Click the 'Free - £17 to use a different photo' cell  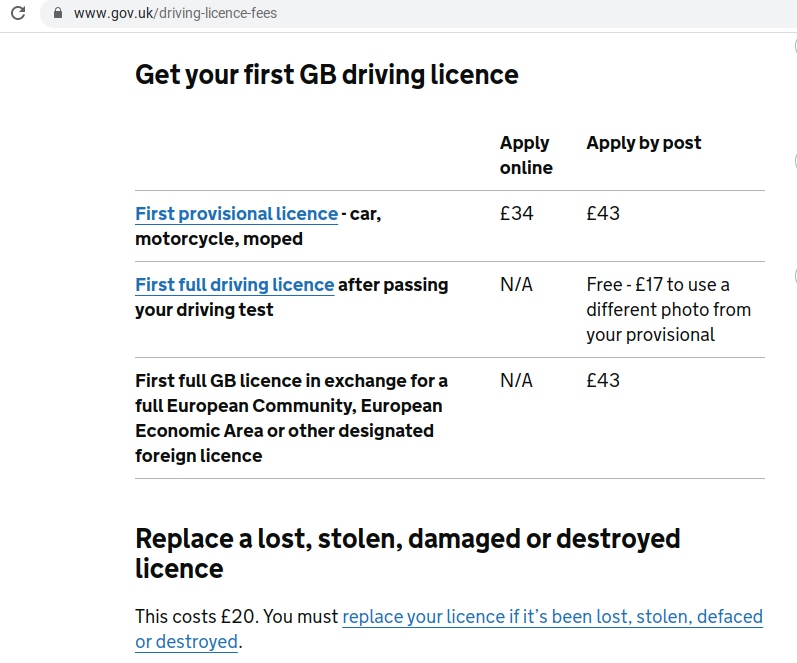point(668,310)
